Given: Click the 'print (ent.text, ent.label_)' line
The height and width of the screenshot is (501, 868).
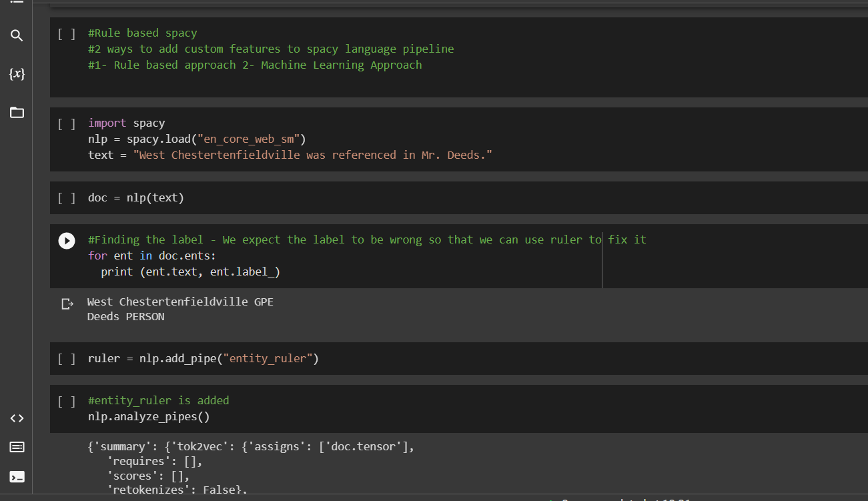Looking at the screenshot, I should [190, 272].
